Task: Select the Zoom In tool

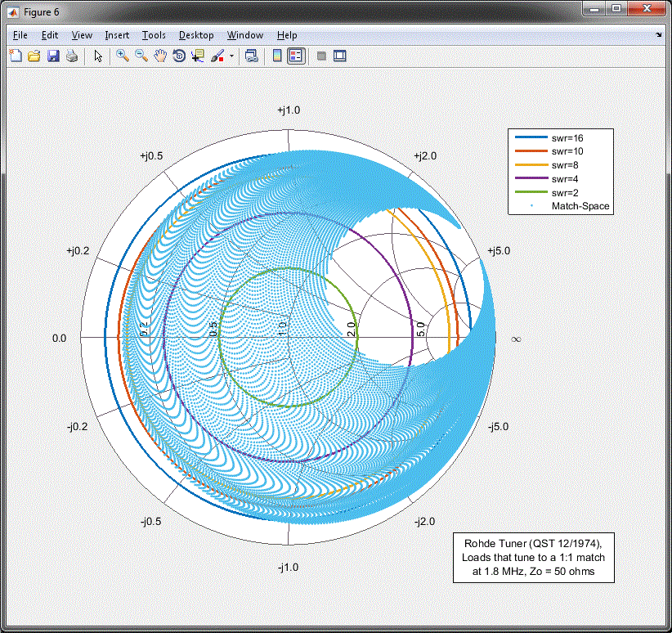Action: pos(122,56)
